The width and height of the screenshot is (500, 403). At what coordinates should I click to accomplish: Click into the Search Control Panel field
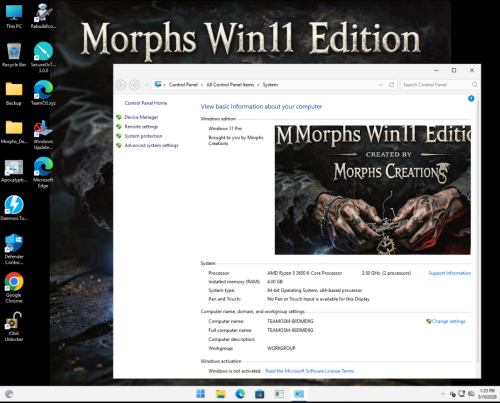(436, 85)
